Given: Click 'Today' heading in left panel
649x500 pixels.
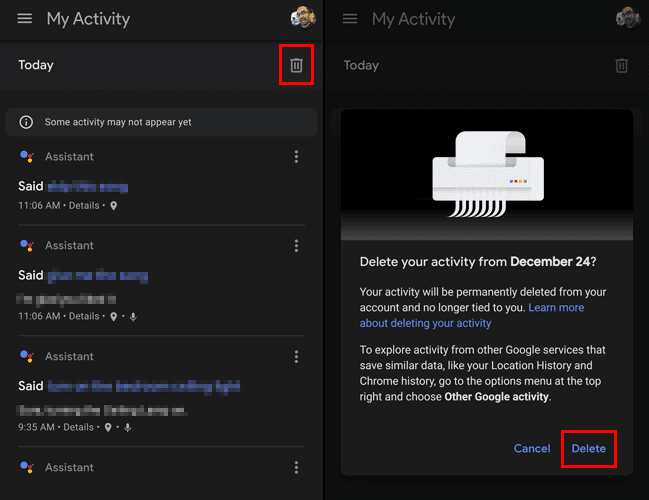Looking at the screenshot, I should (36, 65).
